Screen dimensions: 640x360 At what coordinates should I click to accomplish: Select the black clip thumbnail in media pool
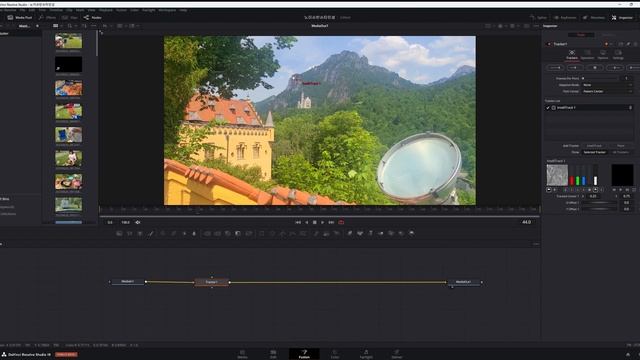[x=69, y=64]
